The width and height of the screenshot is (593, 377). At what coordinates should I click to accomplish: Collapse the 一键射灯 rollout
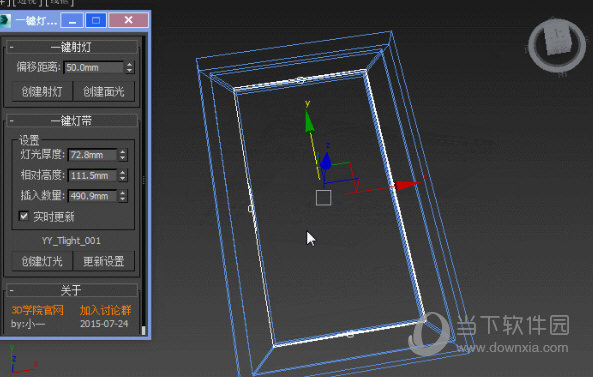point(12,47)
